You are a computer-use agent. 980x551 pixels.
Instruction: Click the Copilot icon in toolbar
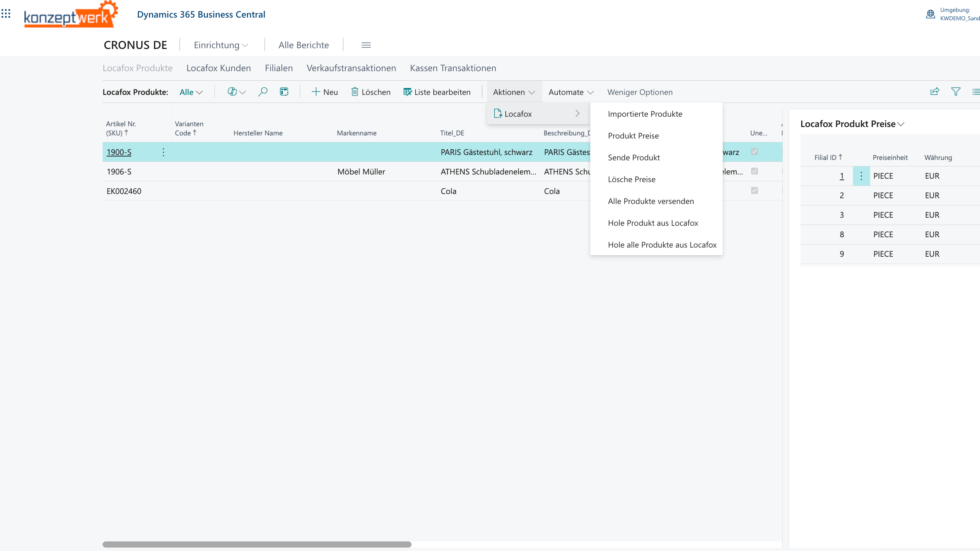[232, 92]
